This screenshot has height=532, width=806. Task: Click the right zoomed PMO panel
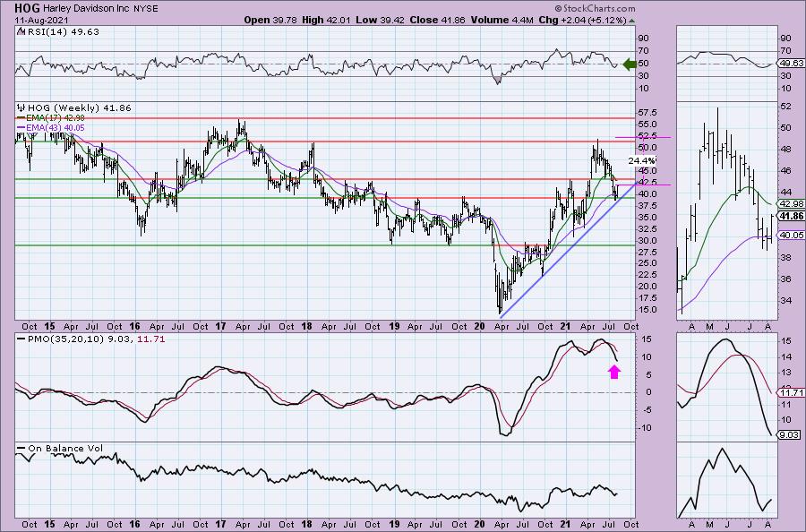727,386
